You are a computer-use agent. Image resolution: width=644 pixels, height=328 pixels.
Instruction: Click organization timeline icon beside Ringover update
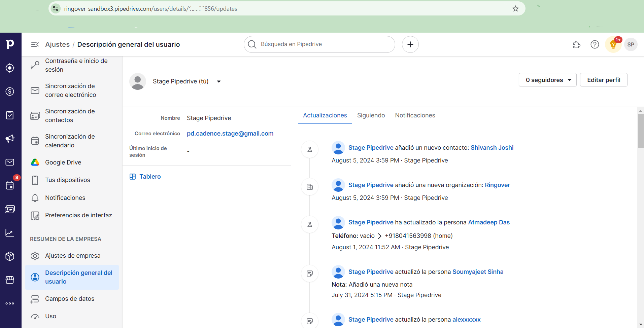tap(310, 187)
